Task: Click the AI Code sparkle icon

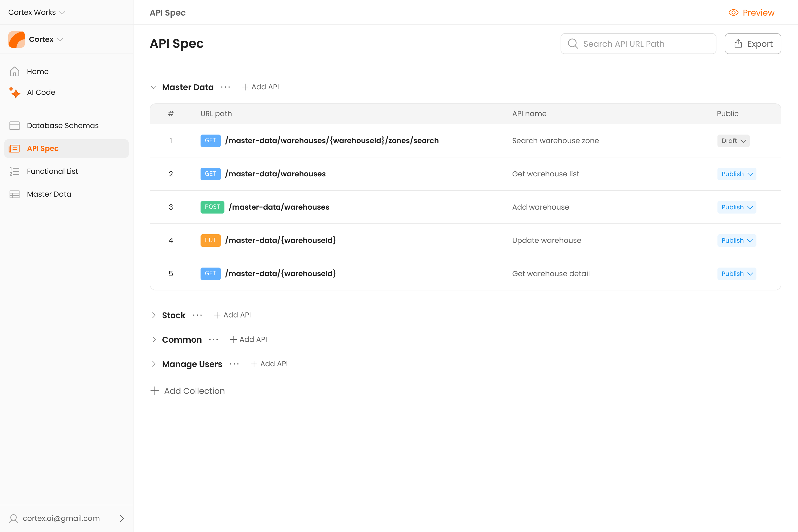Action: pos(14,92)
